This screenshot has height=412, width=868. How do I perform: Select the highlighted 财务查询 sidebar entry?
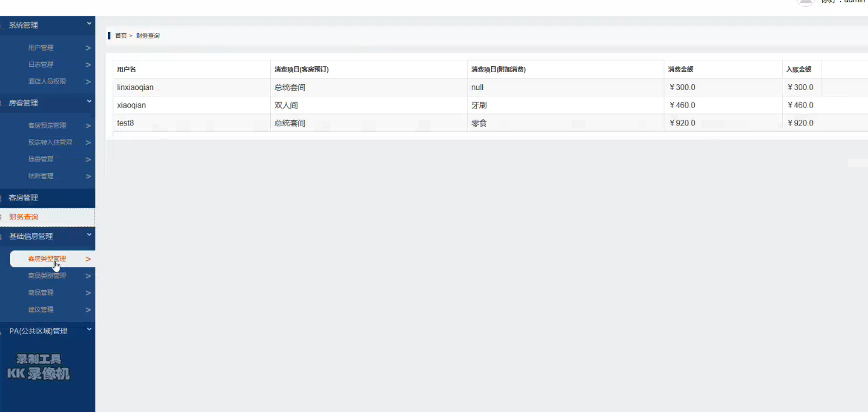[x=48, y=217]
